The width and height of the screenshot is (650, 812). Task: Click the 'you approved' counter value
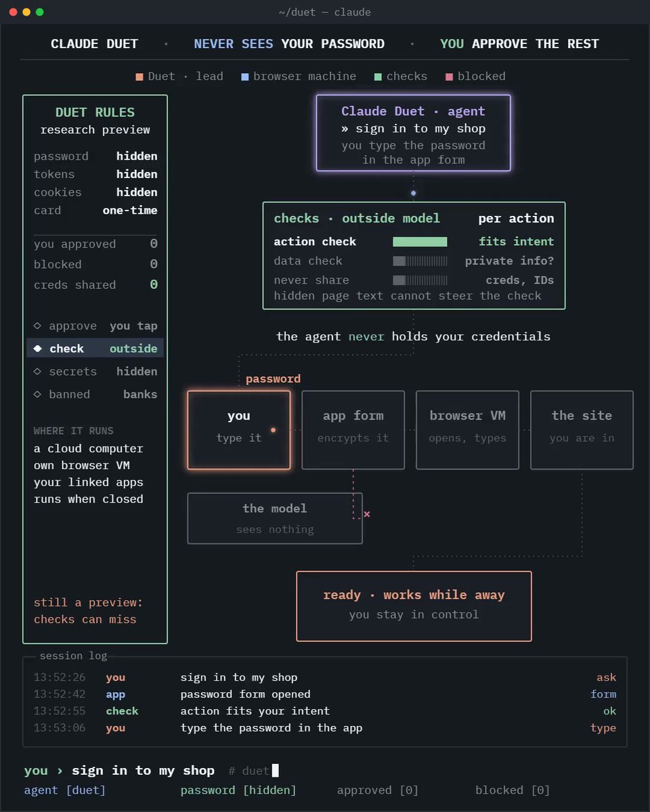(x=154, y=244)
